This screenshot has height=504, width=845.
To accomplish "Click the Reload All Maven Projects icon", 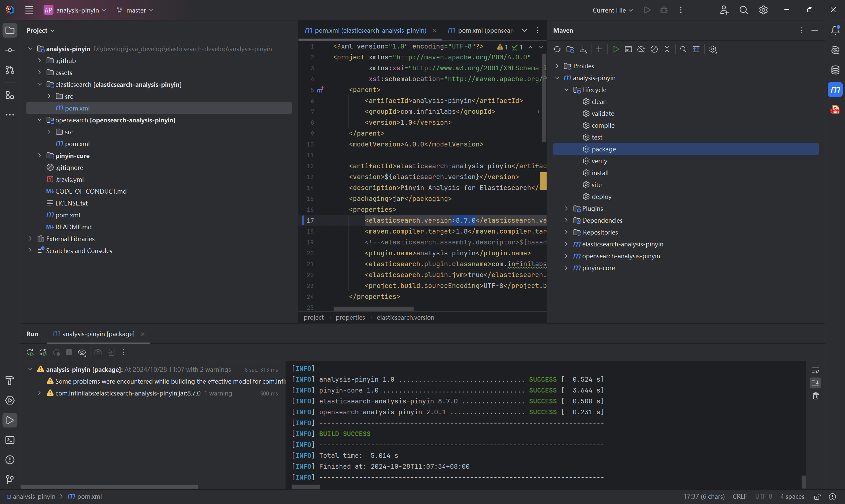I will click(x=557, y=49).
